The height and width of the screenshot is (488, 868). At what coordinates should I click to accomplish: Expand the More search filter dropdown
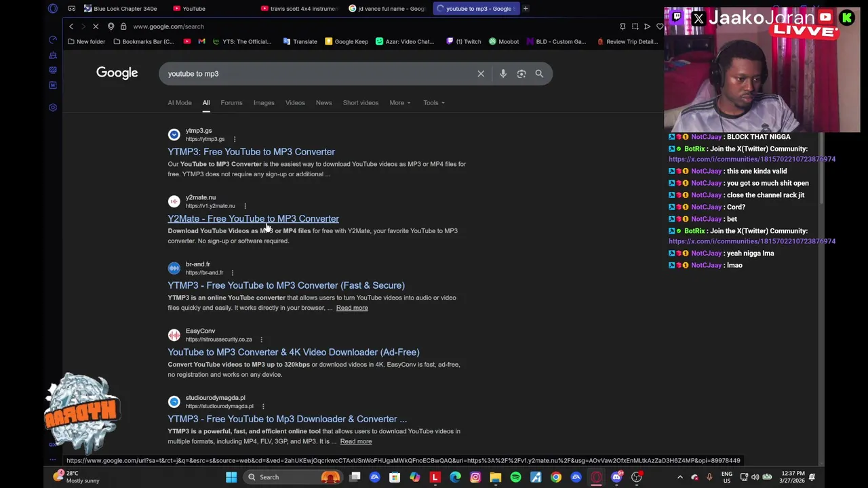pyautogui.click(x=400, y=102)
